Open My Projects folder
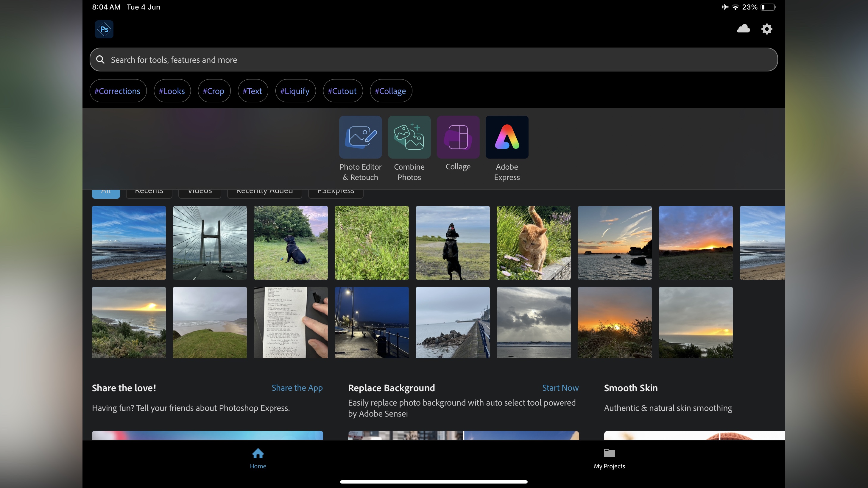This screenshot has width=868, height=488. click(609, 458)
